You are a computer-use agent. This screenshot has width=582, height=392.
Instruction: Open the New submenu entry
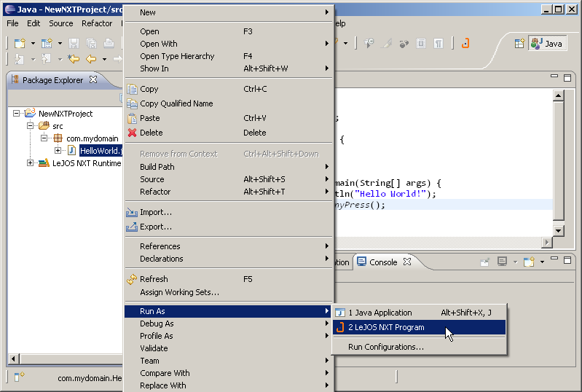click(x=228, y=12)
